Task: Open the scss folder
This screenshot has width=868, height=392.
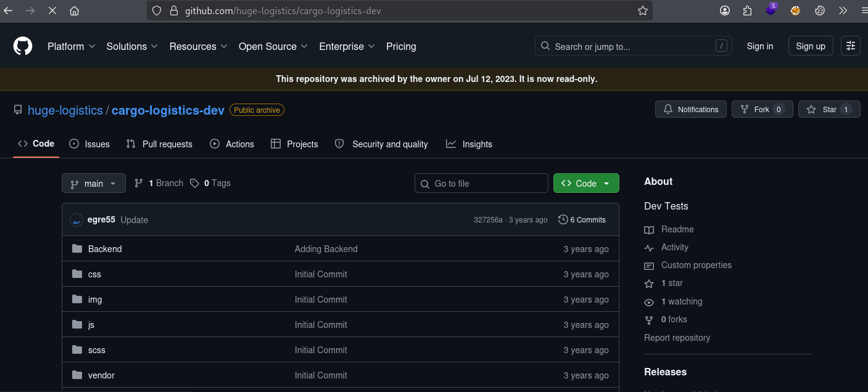Action: coord(97,350)
